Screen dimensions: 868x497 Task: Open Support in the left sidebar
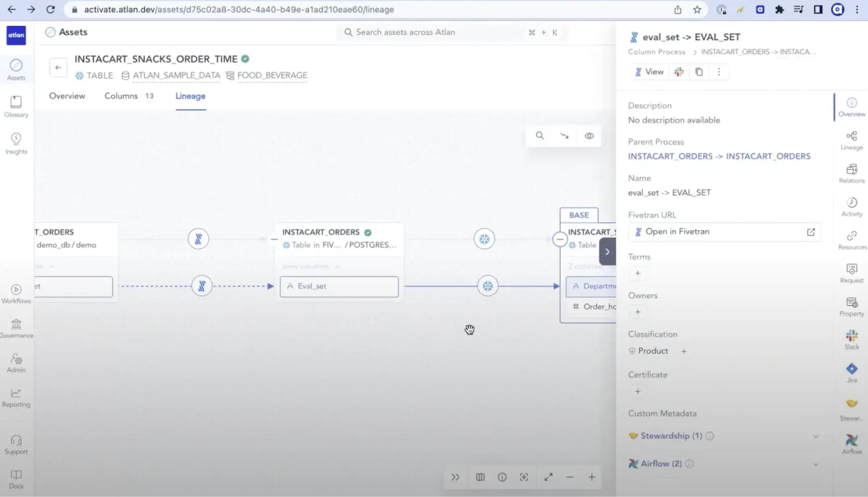coord(16,445)
